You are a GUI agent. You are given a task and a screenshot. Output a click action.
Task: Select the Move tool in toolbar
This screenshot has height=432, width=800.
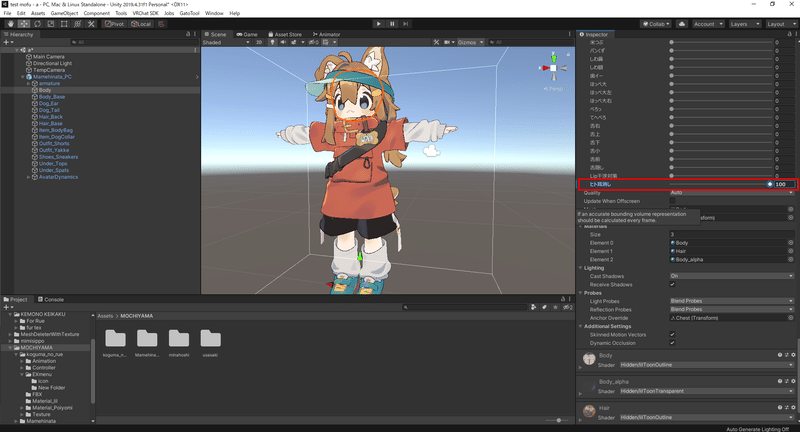[24, 24]
